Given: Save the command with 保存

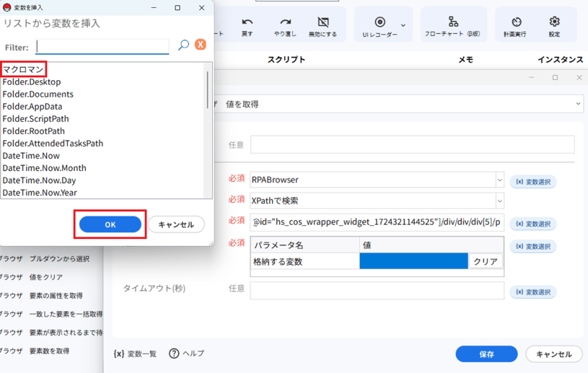Looking at the screenshot, I should (x=487, y=354).
